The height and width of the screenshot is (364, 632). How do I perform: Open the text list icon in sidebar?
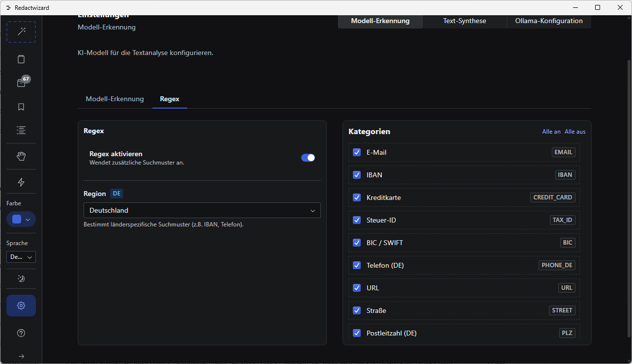pos(21,130)
